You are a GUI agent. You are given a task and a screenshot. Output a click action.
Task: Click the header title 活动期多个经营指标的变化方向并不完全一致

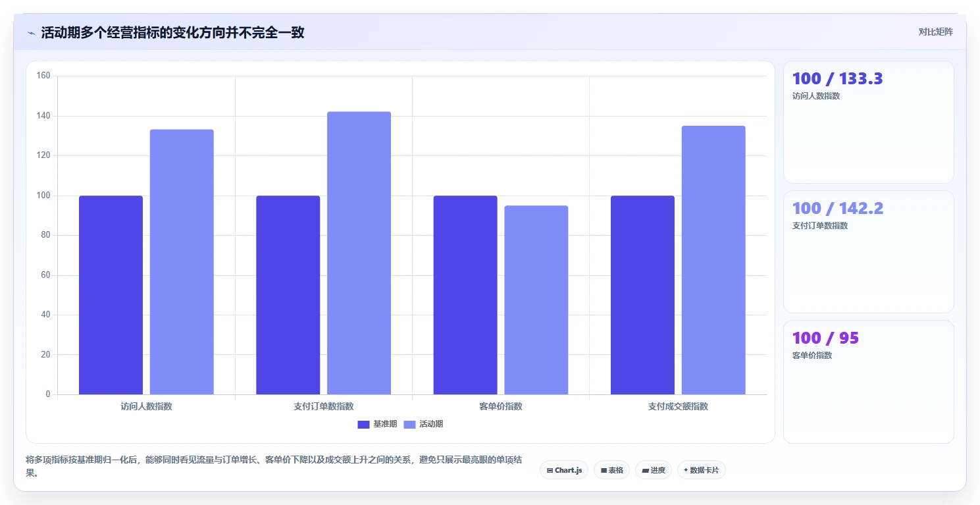(173, 33)
